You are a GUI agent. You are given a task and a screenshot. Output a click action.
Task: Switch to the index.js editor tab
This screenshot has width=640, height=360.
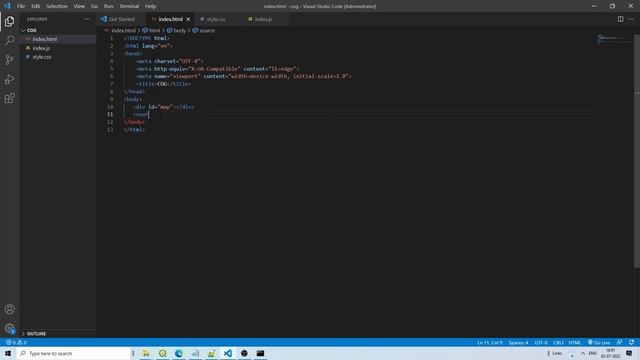point(263,19)
